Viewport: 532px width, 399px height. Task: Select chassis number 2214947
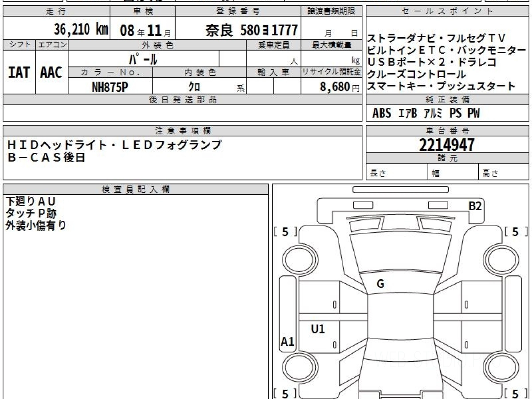point(447,145)
